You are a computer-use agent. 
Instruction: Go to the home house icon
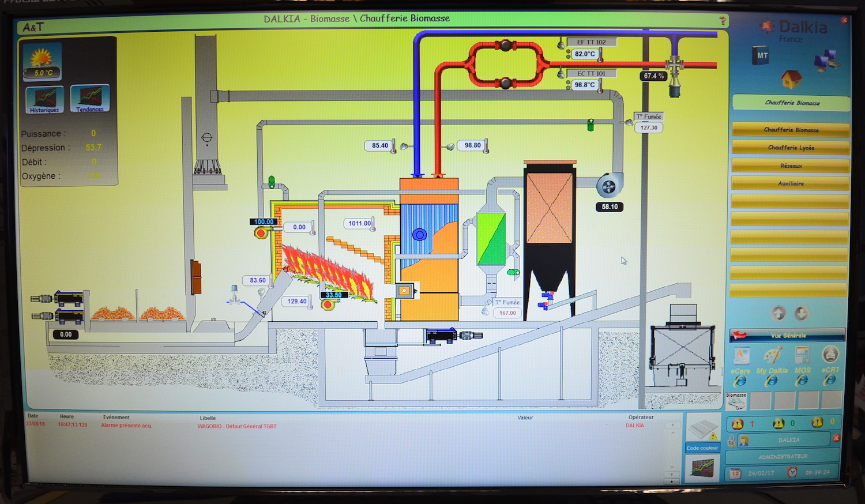tap(791, 78)
